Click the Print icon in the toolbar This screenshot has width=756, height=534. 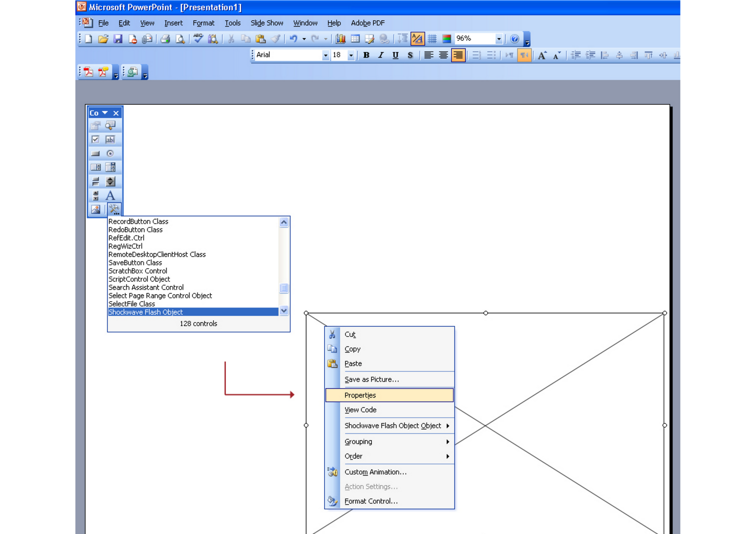point(165,39)
